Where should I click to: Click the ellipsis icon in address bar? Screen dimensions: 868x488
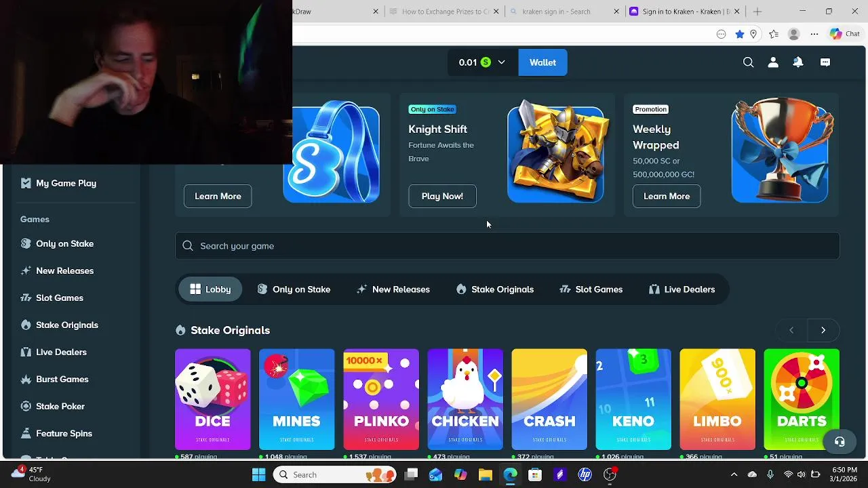722,34
